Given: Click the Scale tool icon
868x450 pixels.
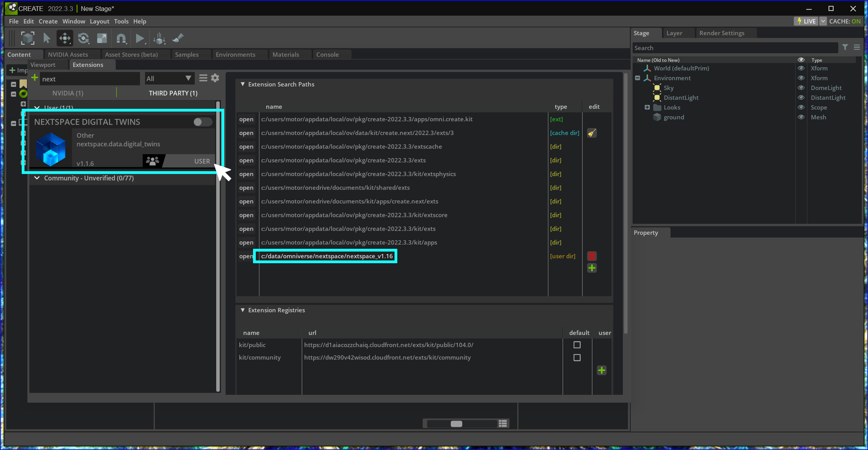Looking at the screenshot, I should coord(102,38).
